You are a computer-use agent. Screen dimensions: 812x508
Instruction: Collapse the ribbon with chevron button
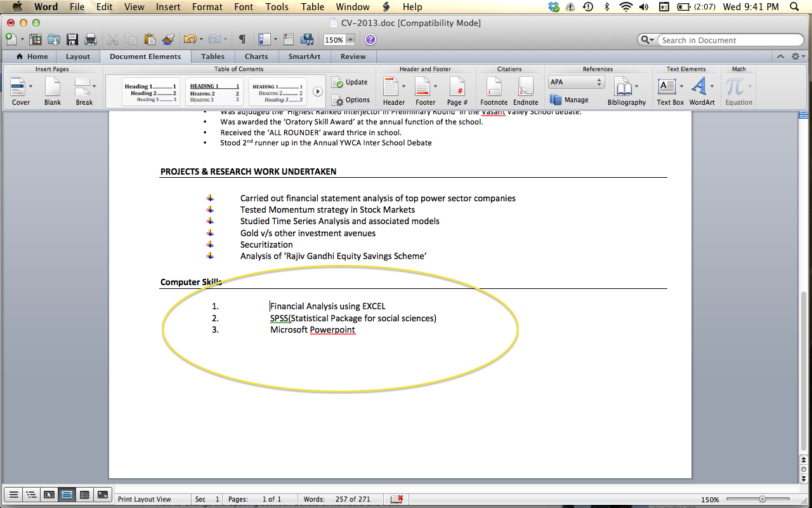(x=780, y=57)
